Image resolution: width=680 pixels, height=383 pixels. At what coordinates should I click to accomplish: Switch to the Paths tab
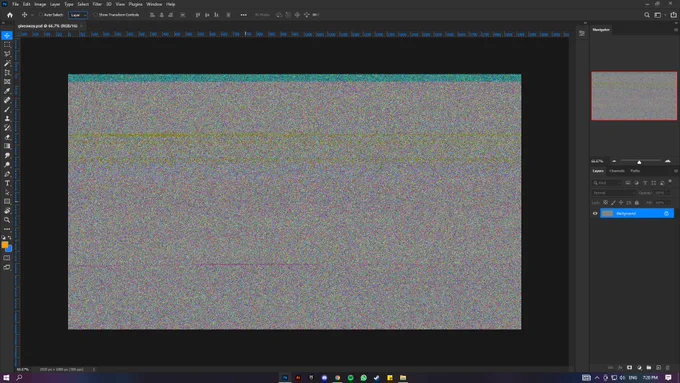click(x=635, y=171)
